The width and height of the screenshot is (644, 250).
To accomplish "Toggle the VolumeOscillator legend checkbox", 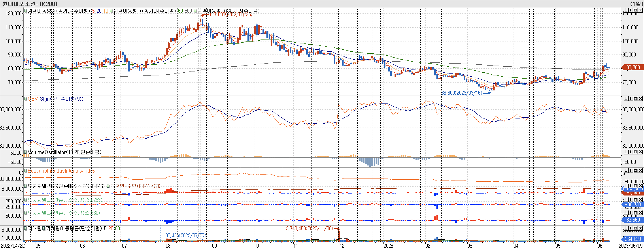I will (x=25, y=152).
